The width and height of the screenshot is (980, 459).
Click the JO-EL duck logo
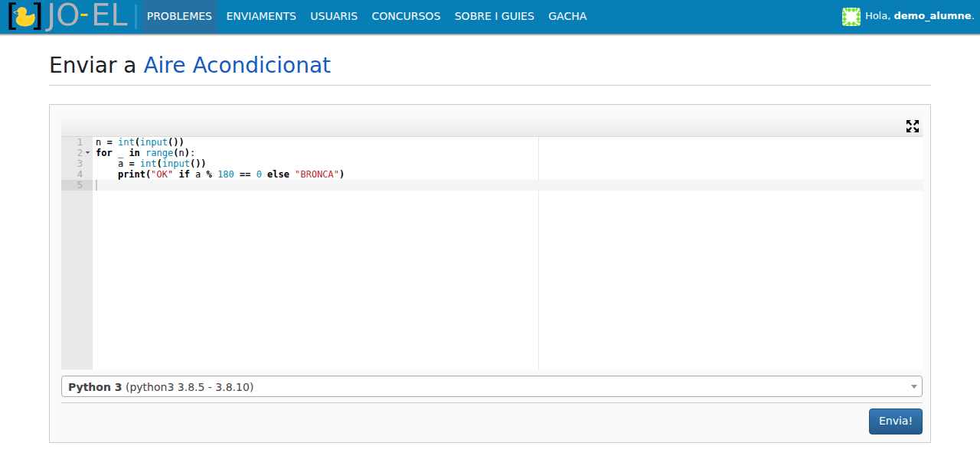[67, 17]
